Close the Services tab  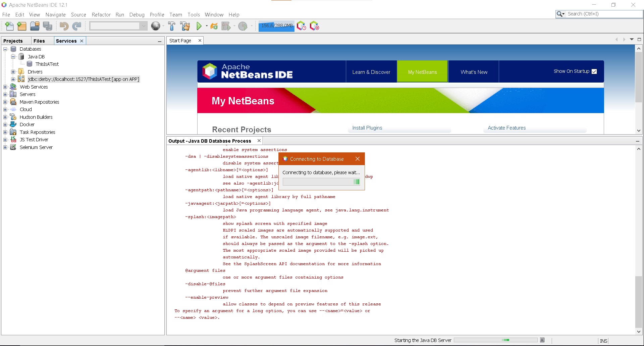point(82,41)
